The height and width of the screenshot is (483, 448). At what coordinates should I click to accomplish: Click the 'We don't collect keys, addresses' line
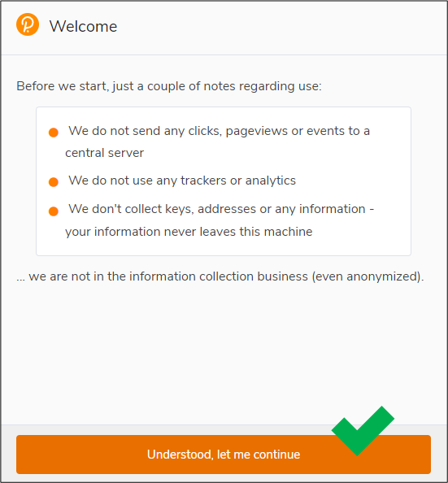coord(221,209)
